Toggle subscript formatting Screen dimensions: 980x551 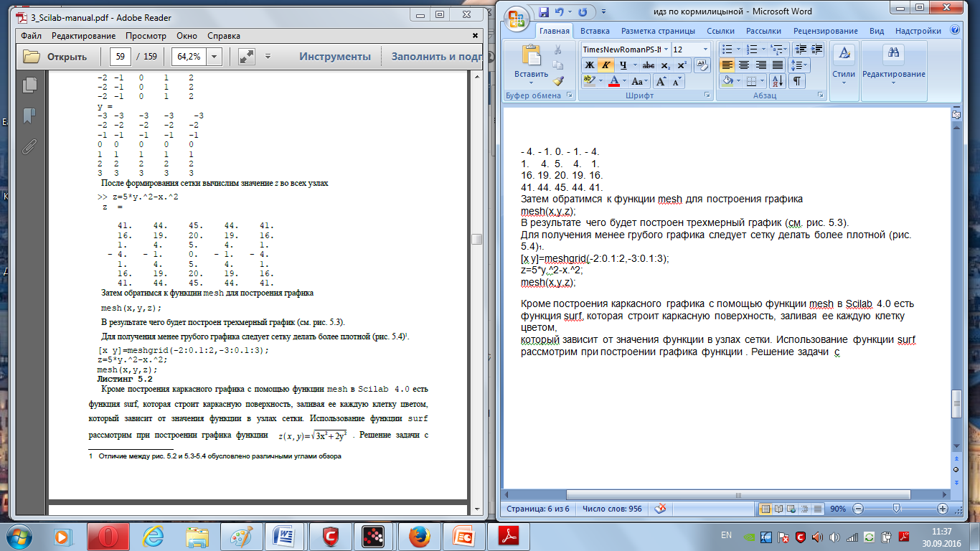[666, 65]
